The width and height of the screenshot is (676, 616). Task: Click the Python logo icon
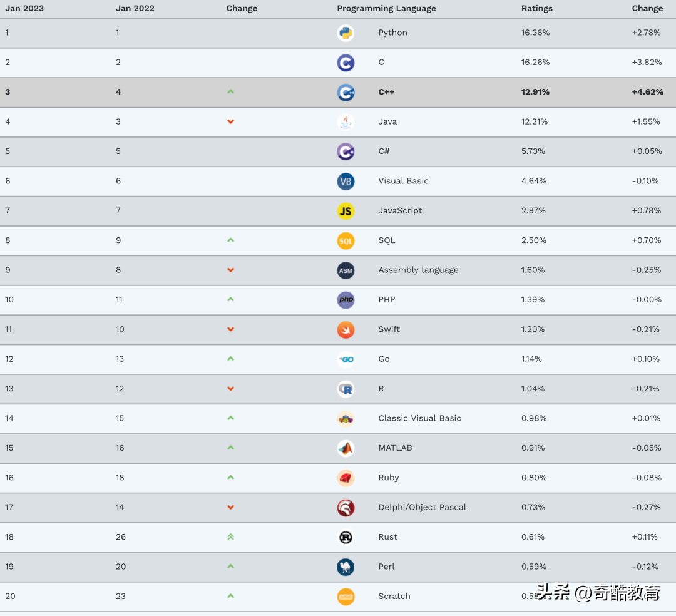(x=346, y=33)
